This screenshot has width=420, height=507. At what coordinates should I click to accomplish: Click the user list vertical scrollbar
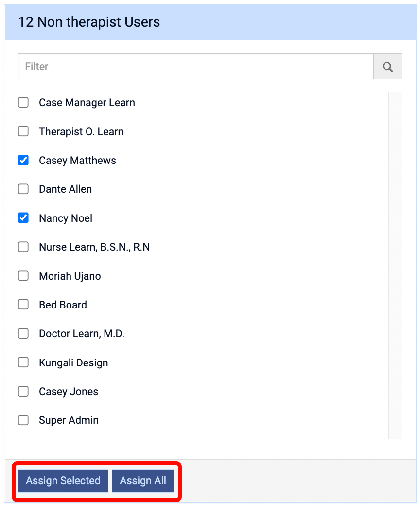click(395, 266)
